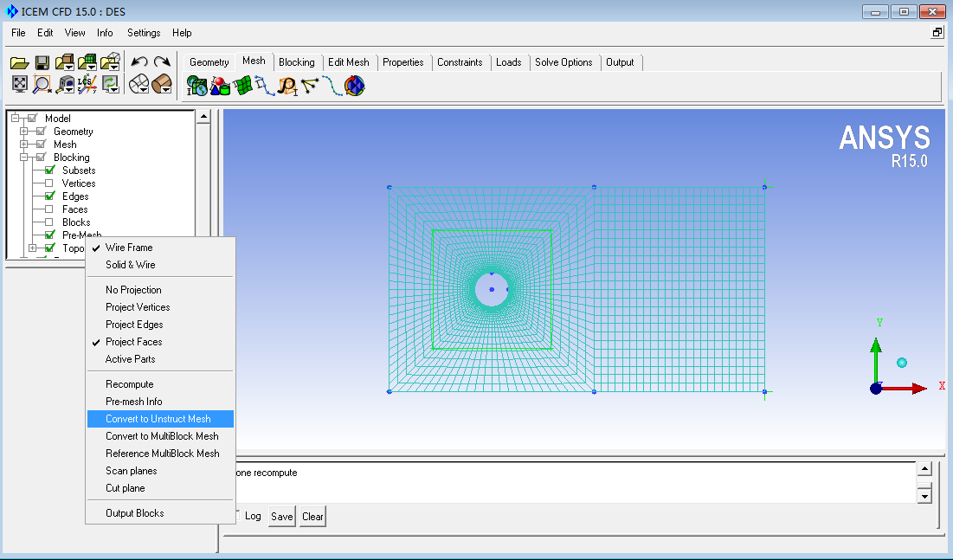The image size is (953, 560).
Task: Open the Global Mesh Setup tool
Action: point(197,86)
